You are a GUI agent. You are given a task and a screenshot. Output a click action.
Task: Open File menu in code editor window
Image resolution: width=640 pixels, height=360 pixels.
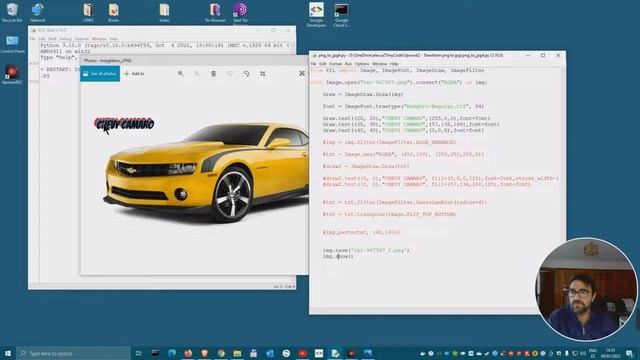point(313,64)
